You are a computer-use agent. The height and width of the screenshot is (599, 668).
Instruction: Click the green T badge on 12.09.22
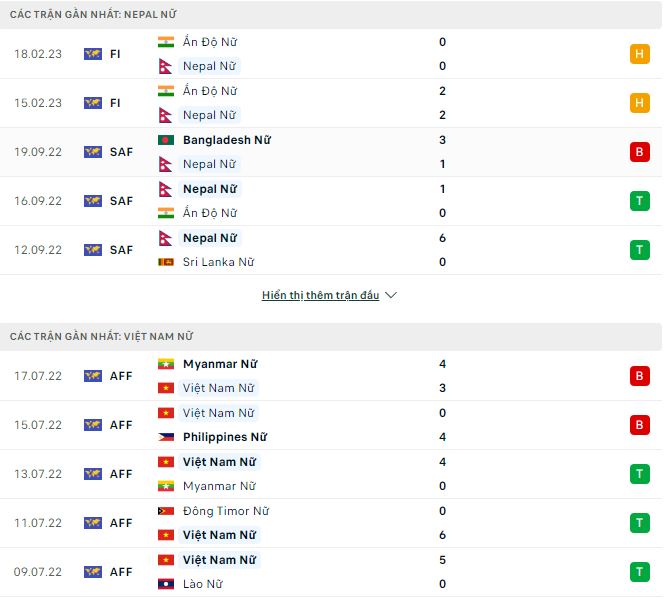coord(638,250)
